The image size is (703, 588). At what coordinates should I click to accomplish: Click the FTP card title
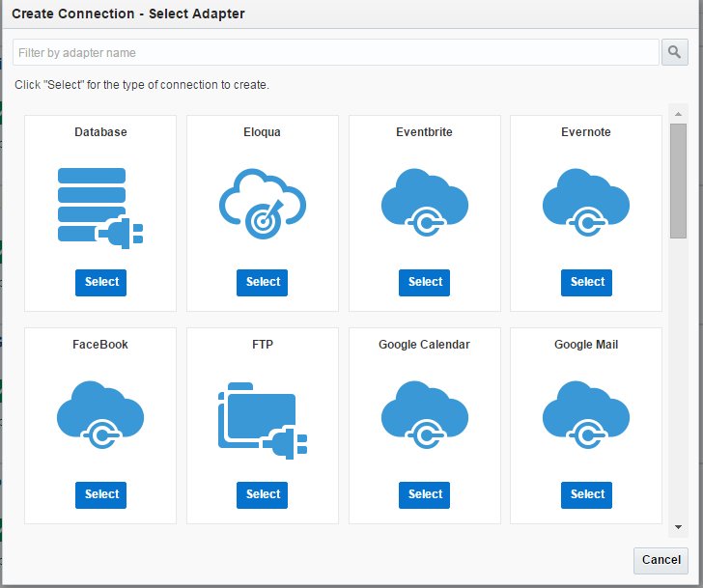coord(263,344)
